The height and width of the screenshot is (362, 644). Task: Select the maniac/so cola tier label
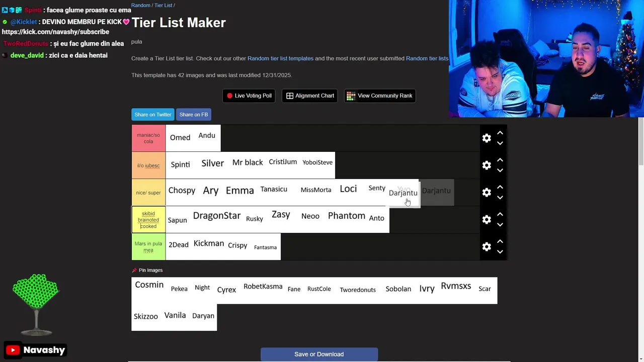point(148,138)
